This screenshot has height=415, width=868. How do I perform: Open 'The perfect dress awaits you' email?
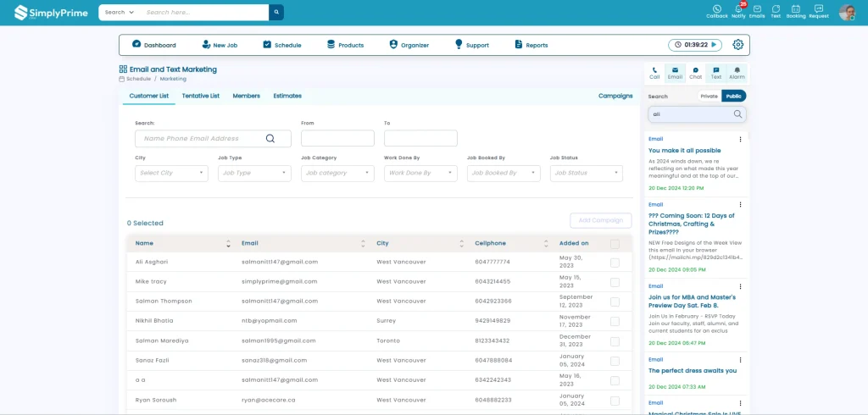[693, 371]
